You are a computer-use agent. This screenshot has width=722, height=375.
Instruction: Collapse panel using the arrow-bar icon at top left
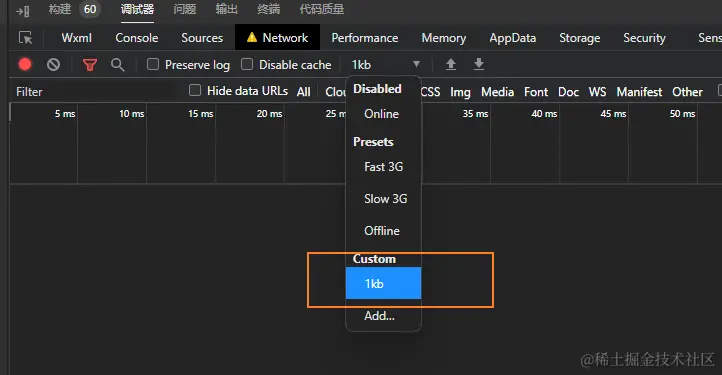point(23,10)
